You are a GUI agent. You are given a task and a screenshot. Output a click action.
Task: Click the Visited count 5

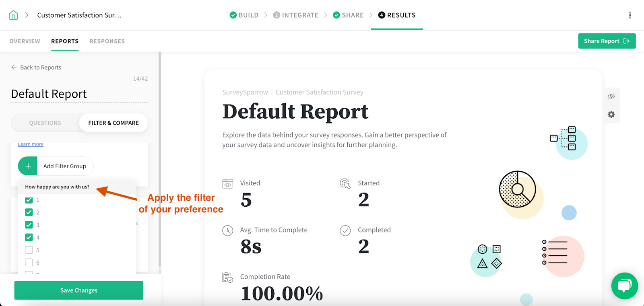246,200
